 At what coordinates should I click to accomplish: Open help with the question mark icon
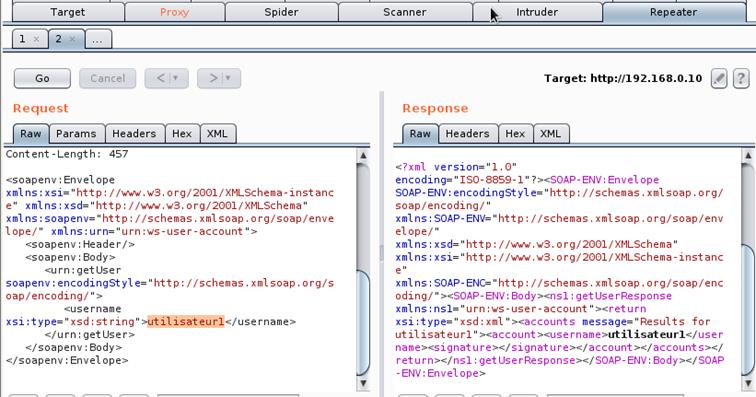point(741,78)
